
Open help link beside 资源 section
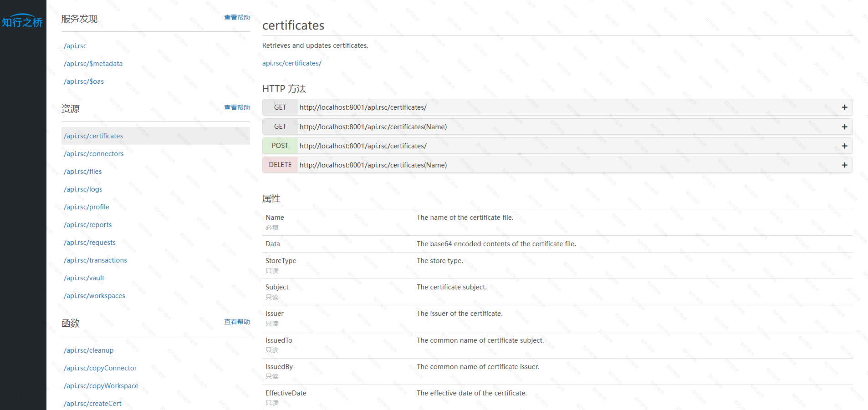pyautogui.click(x=237, y=107)
